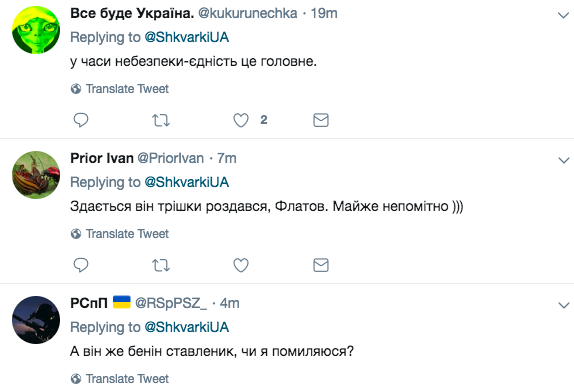Send kukurunechka tweet via direct message
Screen dimensions: 574x391
coord(321,120)
